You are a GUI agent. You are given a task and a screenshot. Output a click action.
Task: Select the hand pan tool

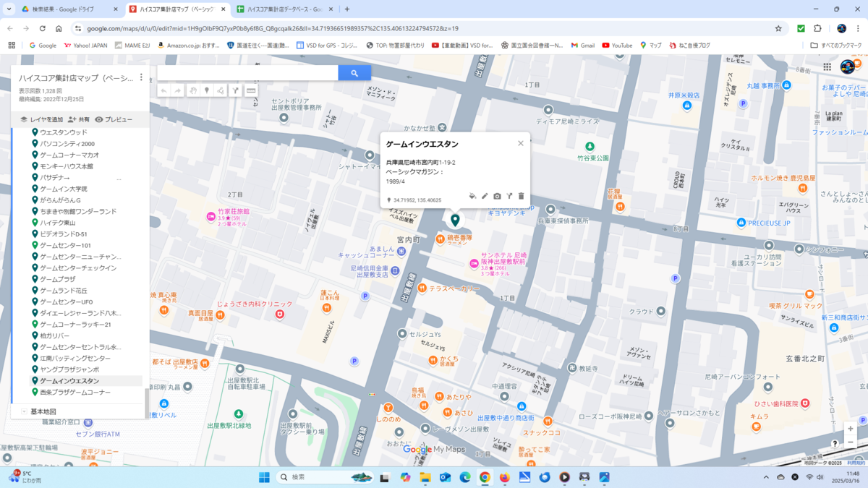193,90
